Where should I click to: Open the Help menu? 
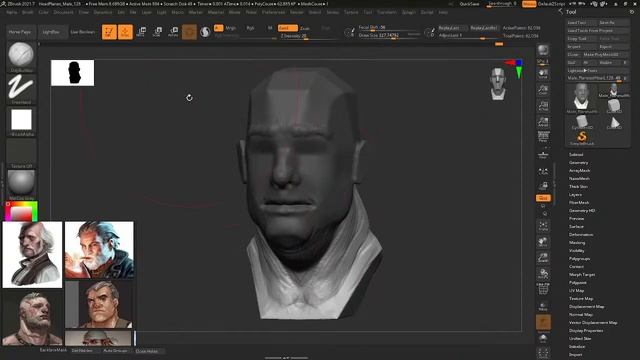[443, 12]
